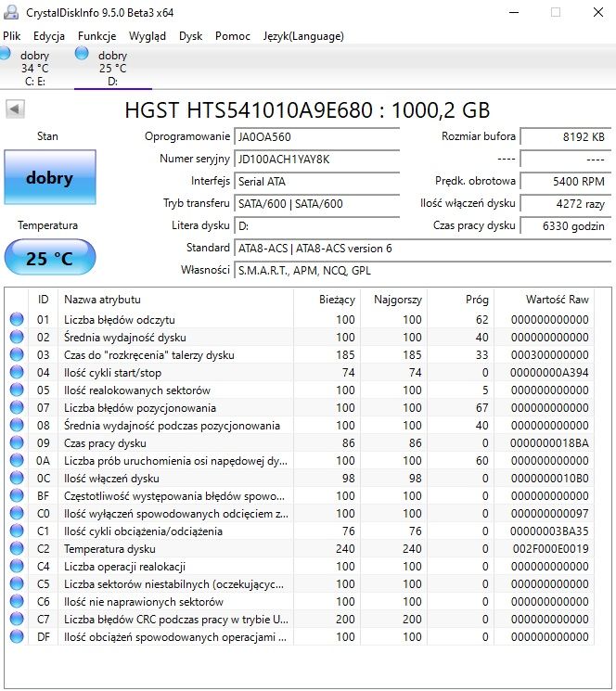Image resolution: width=616 pixels, height=691 pixels.
Task: Click status circle for attribute C6 row
Action: tap(17, 601)
